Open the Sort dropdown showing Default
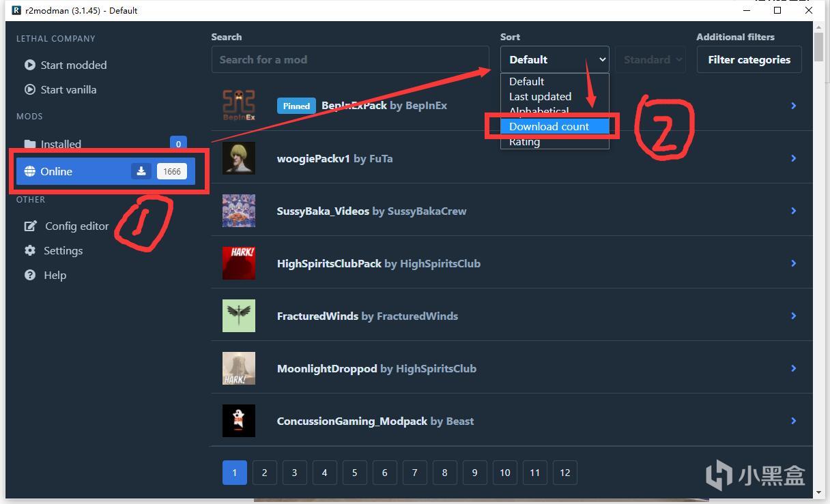 (555, 59)
